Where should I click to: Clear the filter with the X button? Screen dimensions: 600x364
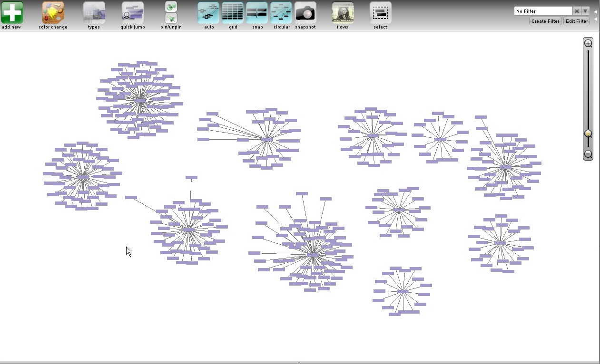coord(577,11)
